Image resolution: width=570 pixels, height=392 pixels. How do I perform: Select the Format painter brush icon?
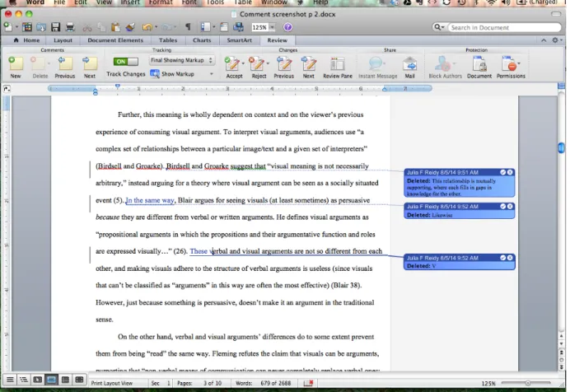[130, 27]
